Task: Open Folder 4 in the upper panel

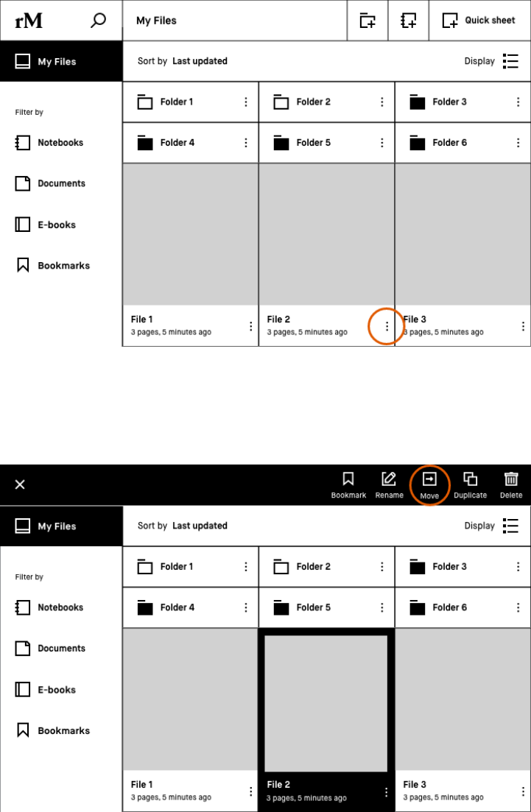Action: pyautogui.click(x=190, y=143)
